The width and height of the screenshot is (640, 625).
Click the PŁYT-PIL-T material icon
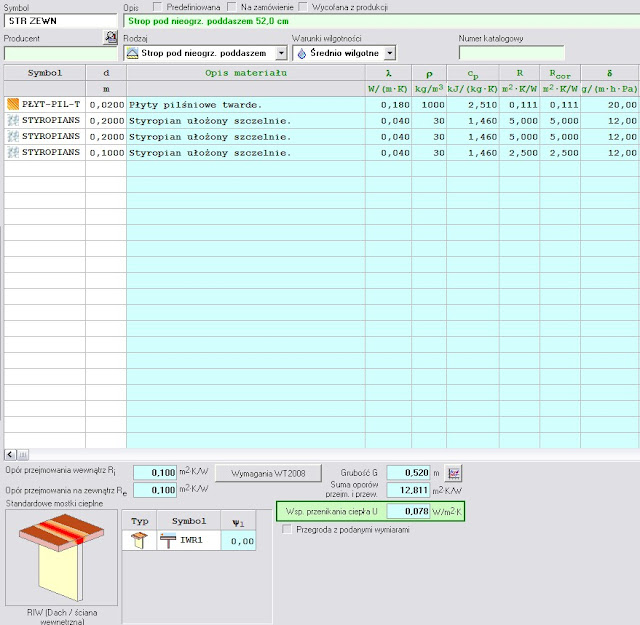13,104
